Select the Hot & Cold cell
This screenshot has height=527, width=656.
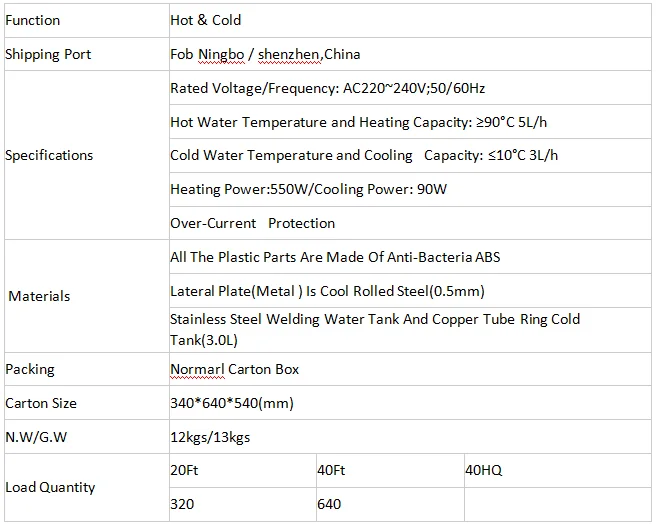205,20
